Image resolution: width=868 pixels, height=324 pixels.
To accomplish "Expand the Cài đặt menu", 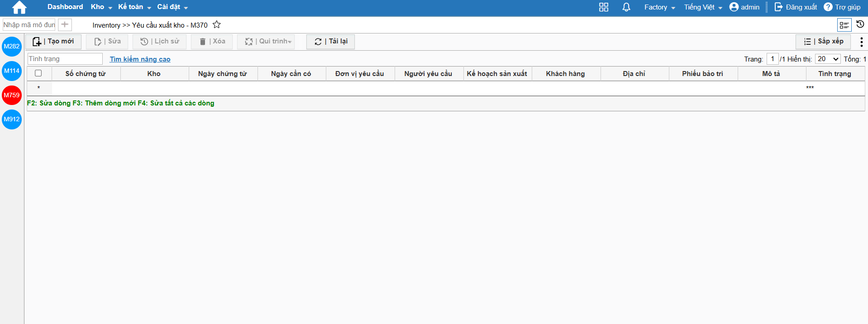I will 172,7.
